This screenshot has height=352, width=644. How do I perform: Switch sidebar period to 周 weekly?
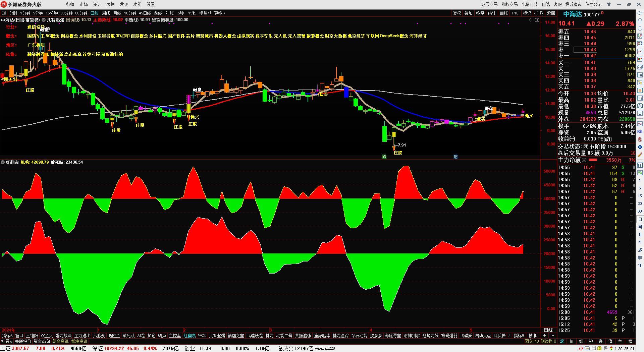640,227
